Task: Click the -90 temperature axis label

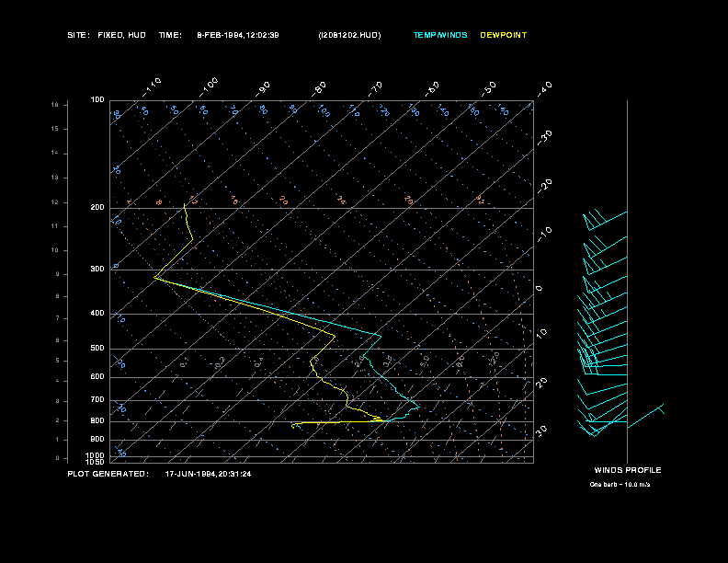Action: click(x=262, y=89)
